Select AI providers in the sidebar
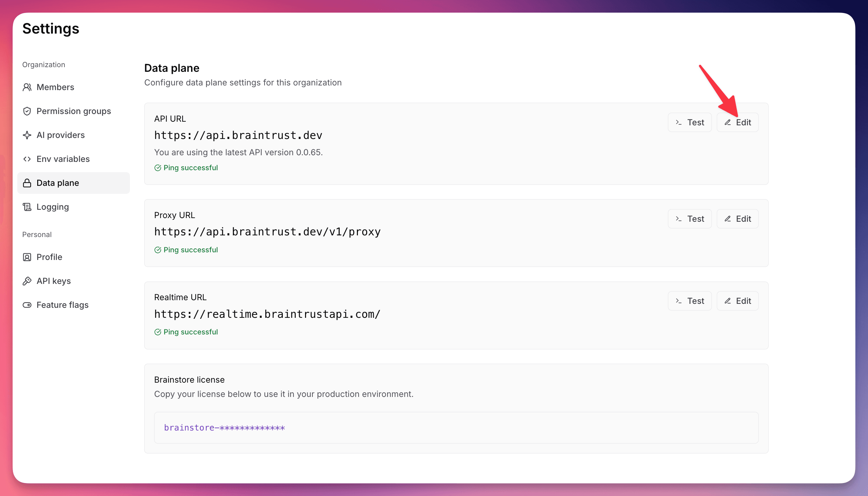 (73, 135)
